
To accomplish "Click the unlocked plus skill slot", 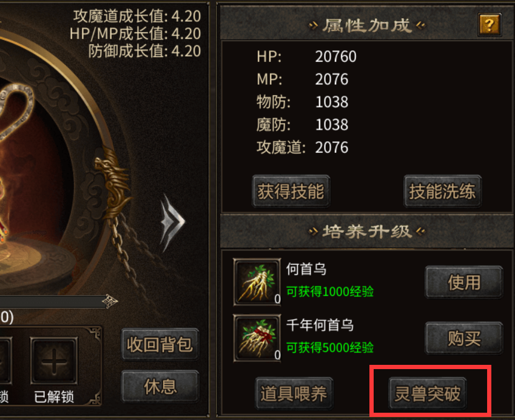I will 54,361.
